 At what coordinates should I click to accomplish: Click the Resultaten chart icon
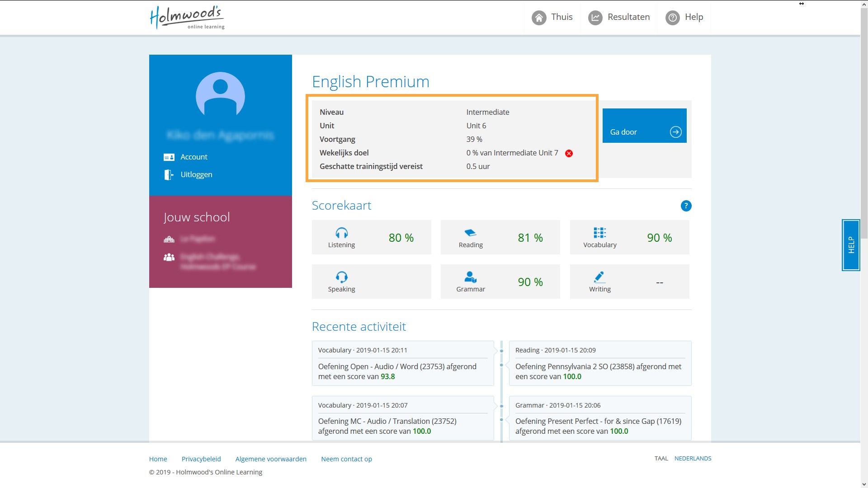tap(595, 18)
